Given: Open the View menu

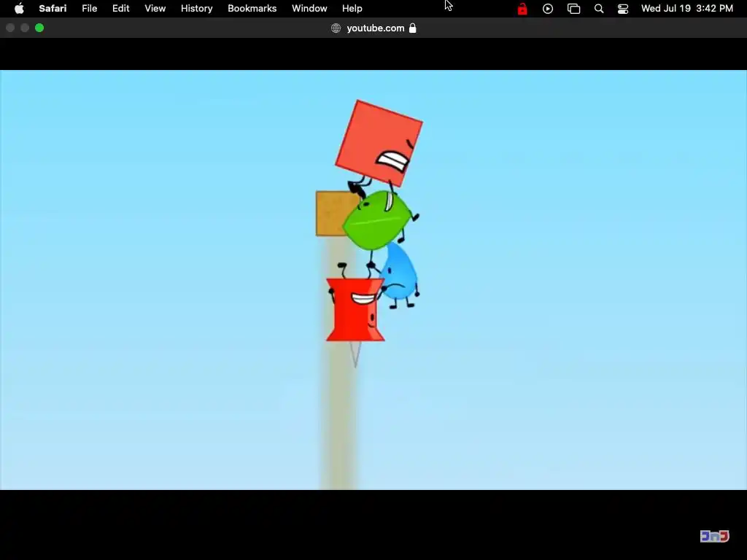Looking at the screenshot, I should pyautogui.click(x=155, y=9).
